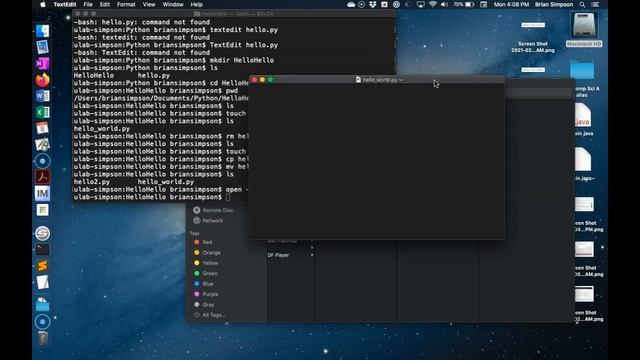Viewport: 640px width, 360px height.
Task: Open the AirPlay display menu
Action: 421,4
